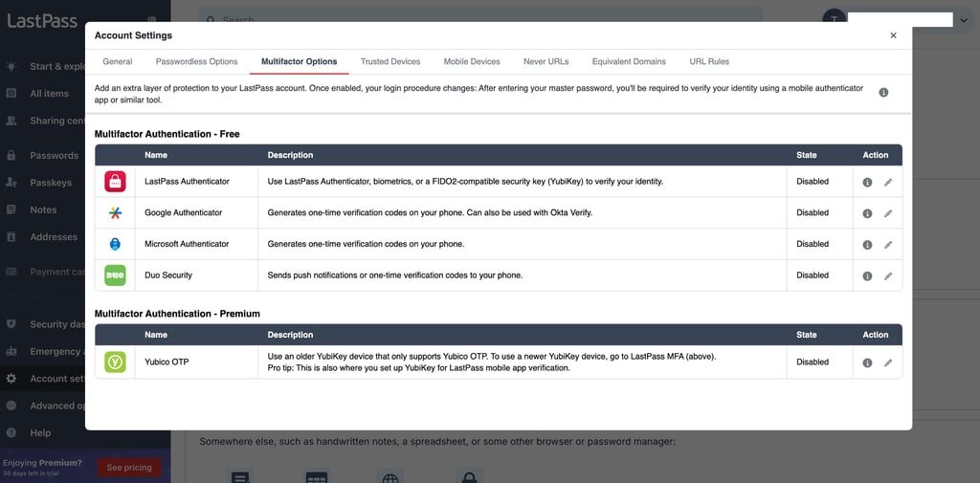Switch to the Never URLs tab

546,62
